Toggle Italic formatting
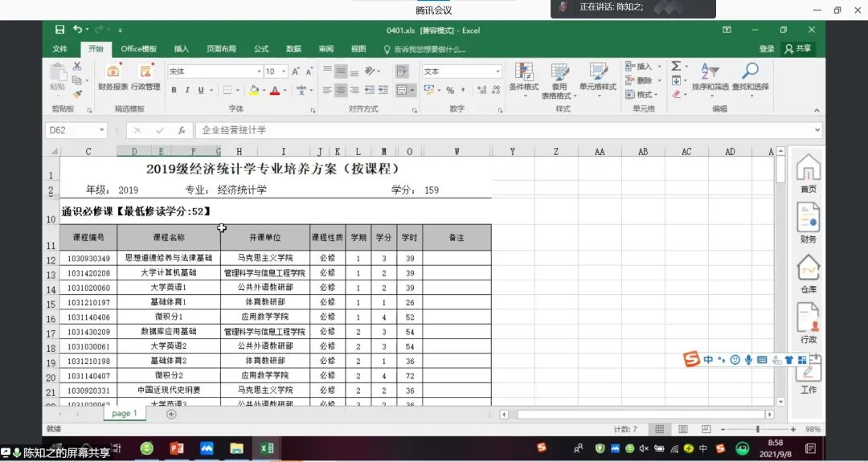Screen dimensions: 868x462 (186, 90)
